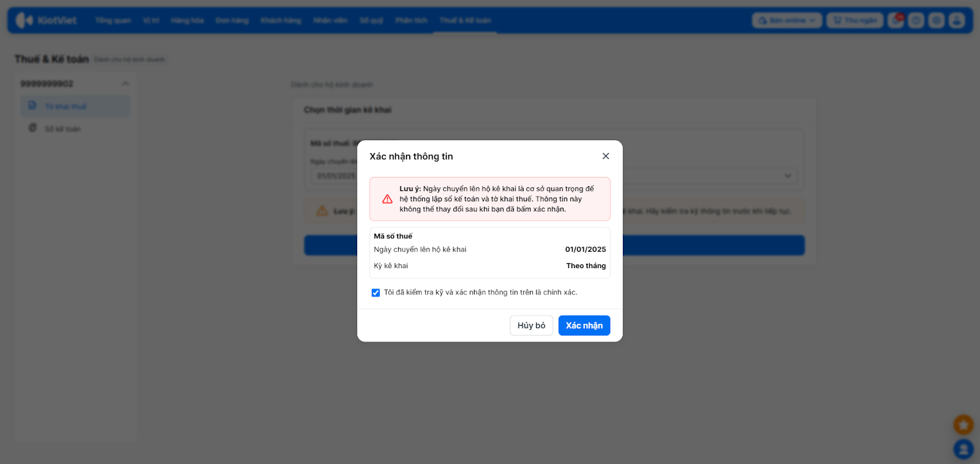Click the user account avatar icon
Screen dimensions: 980x464
coord(957,20)
